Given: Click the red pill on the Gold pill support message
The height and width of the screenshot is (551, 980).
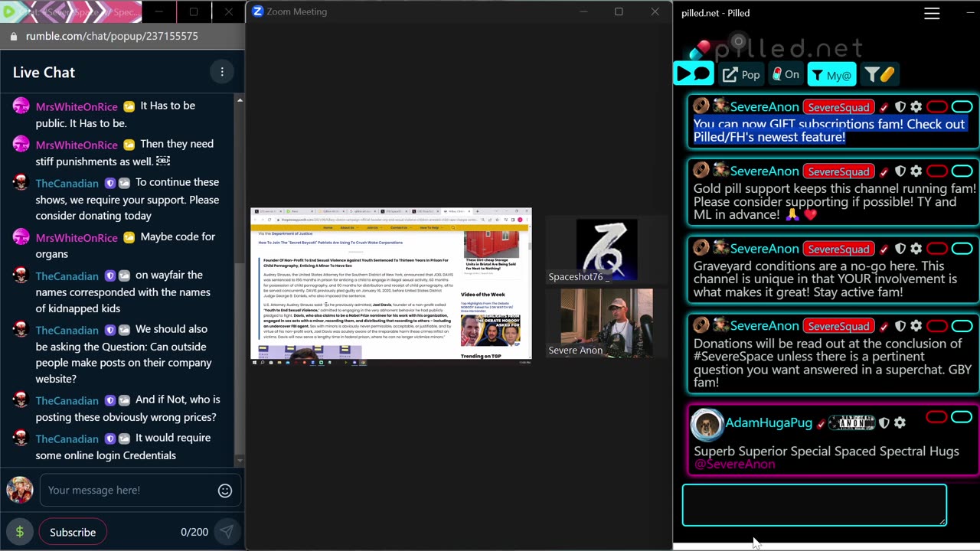Looking at the screenshot, I should point(937,171).
